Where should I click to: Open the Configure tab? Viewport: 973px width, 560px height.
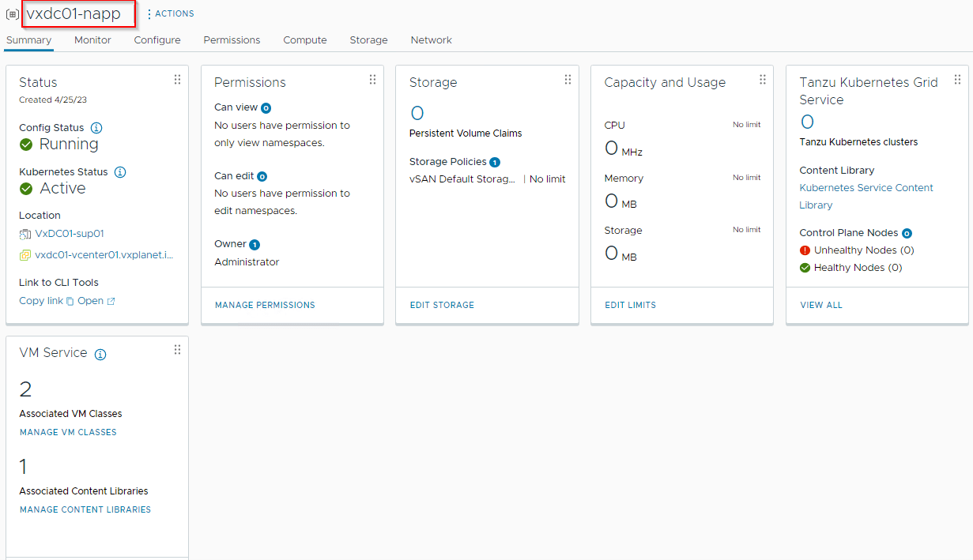pos(157,40)
